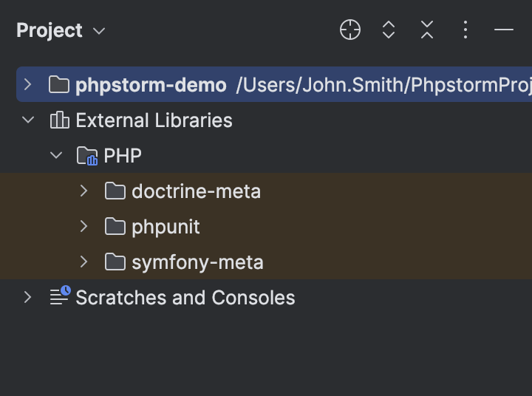This screenshot has height=396, width=532.
Task: Open the Project panel options menu
Action: pos(465,30)
